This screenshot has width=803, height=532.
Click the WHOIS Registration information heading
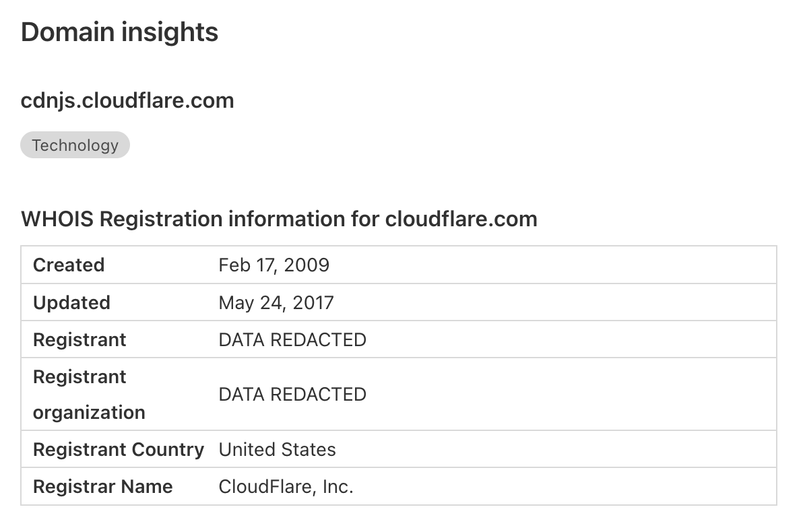coord(279,219)
